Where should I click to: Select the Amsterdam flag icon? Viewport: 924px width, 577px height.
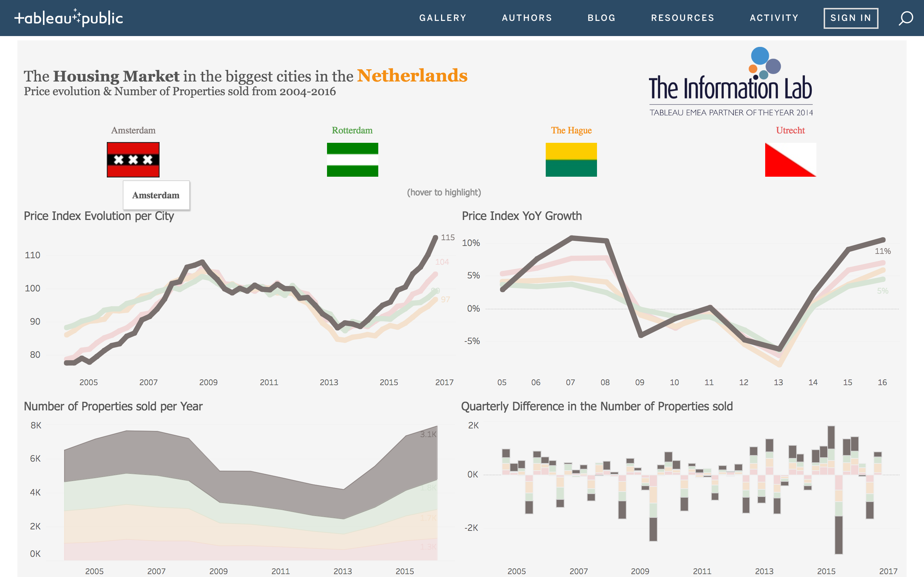coord(133,159)
